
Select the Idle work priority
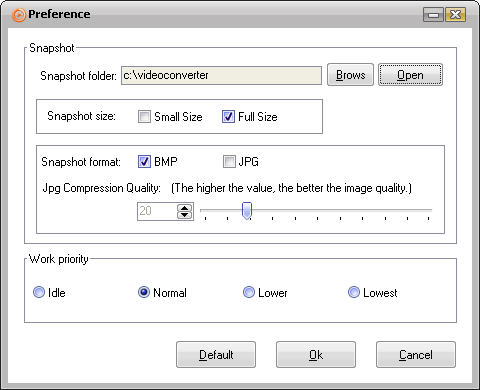coord(39,292)
